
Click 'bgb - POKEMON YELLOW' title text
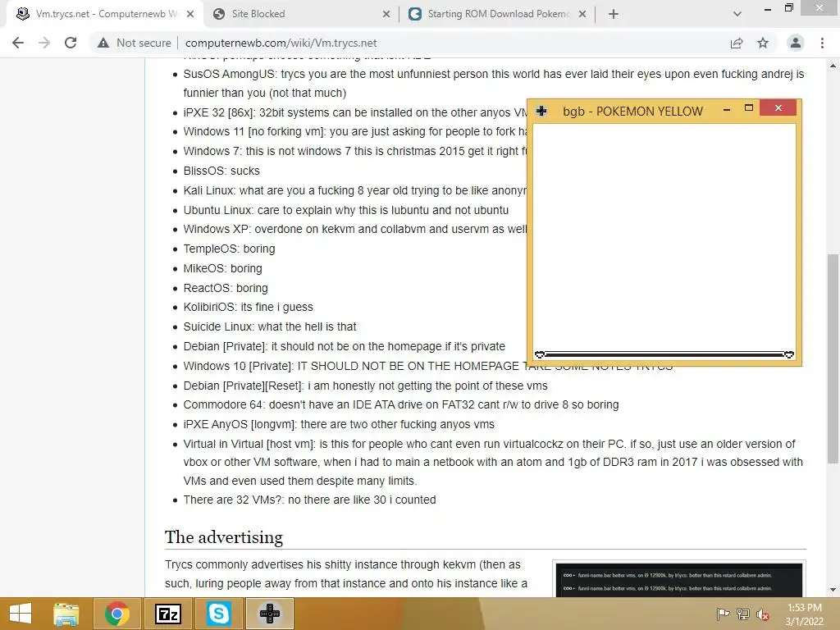pyautogui.click(x=632, y=112)
